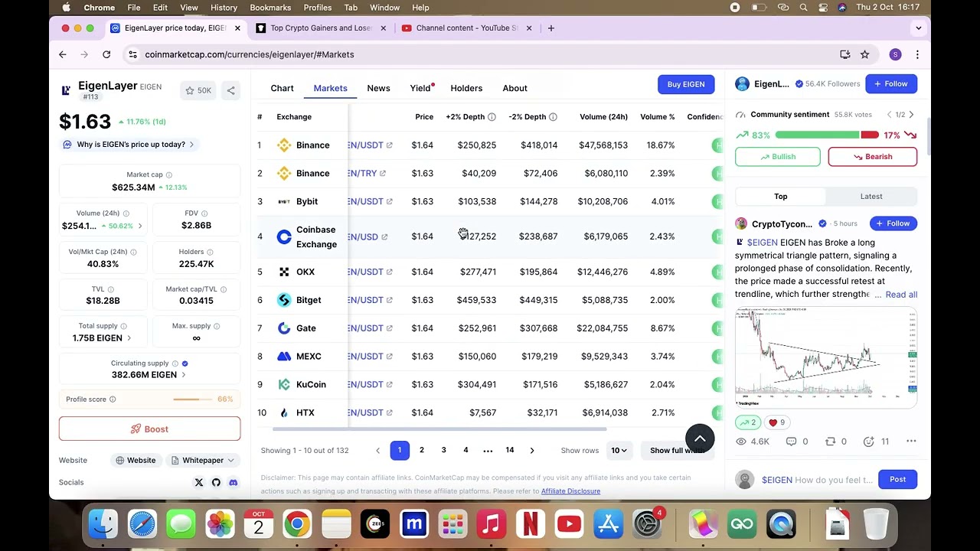
Task: Open Bookmarks menu in menu bar
Action: pyautogui.click(x=270, y=8)
